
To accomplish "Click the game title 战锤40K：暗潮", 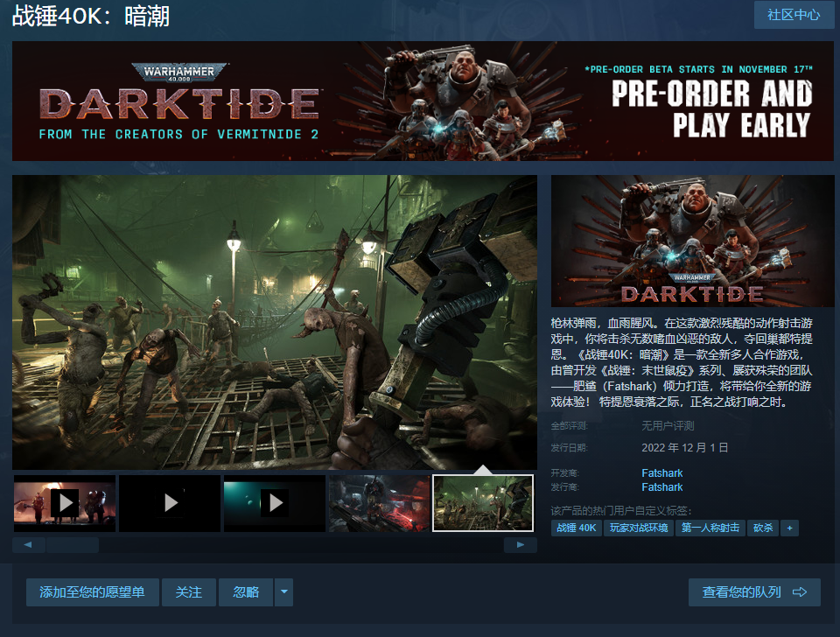I will click(91, 16).
